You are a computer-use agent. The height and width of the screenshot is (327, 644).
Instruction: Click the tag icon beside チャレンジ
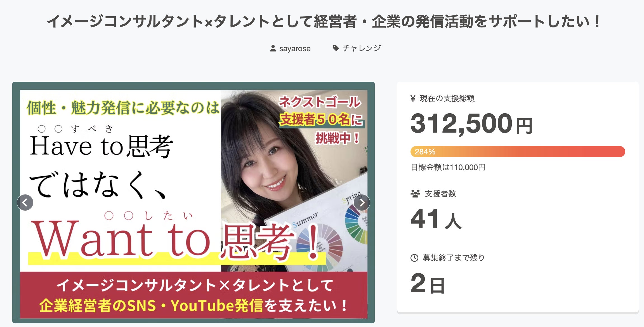pos(336,48)
